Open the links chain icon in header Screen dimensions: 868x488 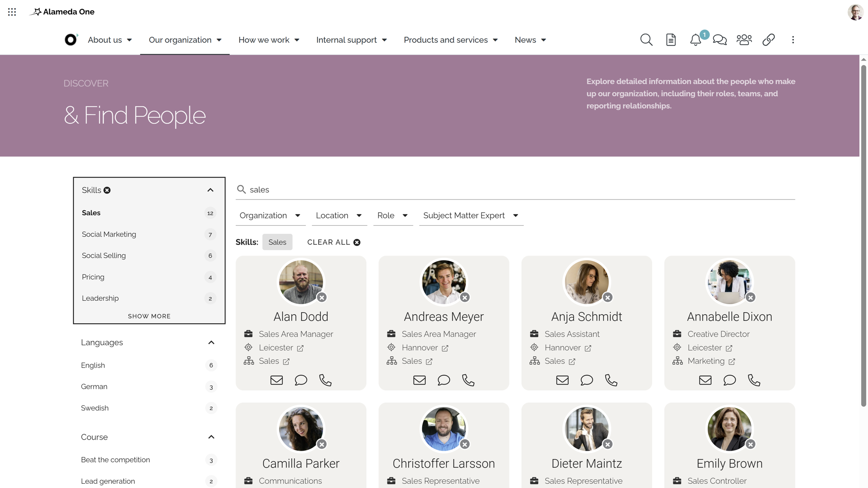769,40
